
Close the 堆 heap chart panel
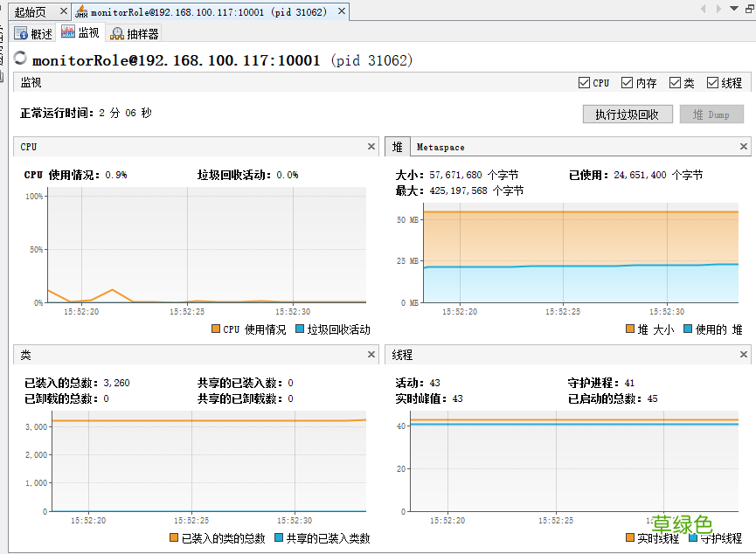coord(744,147)
